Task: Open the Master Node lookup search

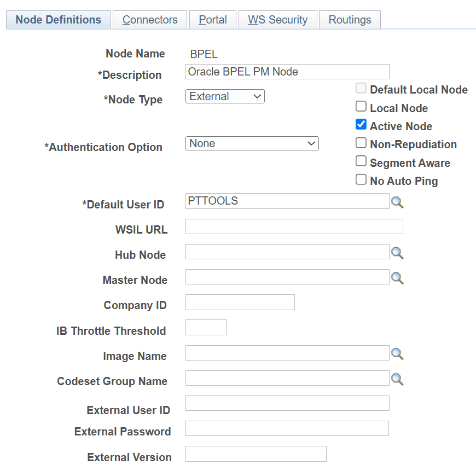Action: [x=398, y=278]
